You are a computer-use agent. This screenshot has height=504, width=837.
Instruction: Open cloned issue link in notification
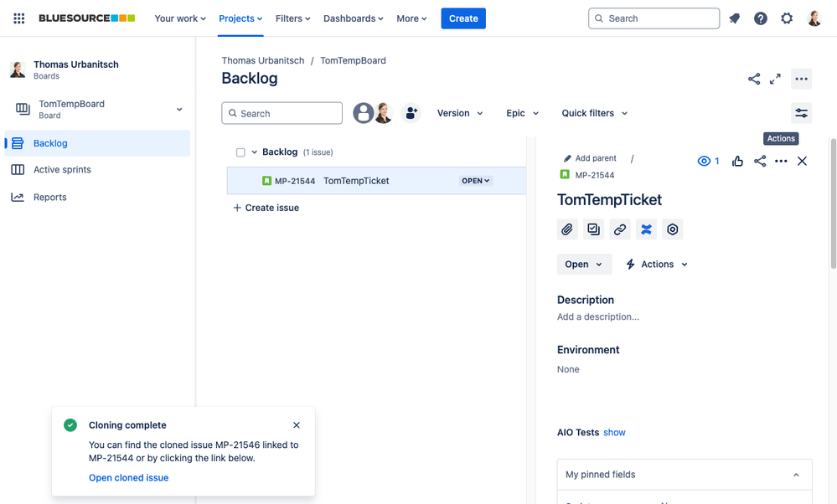[128, 478]
